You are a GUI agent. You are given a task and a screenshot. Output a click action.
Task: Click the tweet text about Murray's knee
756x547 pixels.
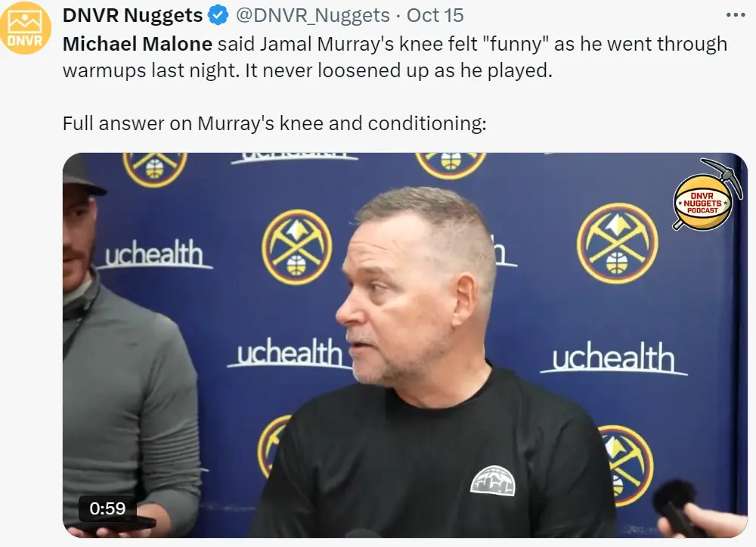(x=395, y=57)
